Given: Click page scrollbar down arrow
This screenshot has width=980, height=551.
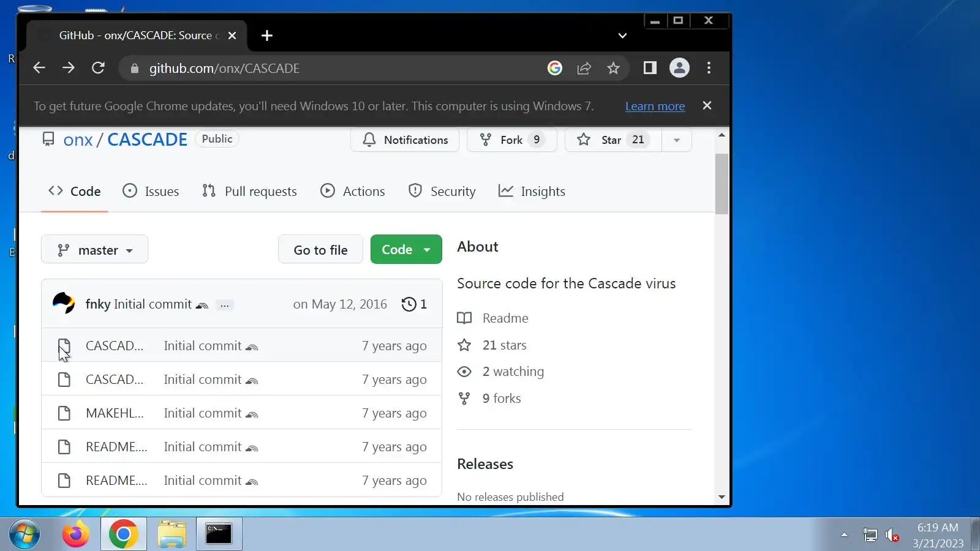Looking at the screenshot, I should (722, 497).
